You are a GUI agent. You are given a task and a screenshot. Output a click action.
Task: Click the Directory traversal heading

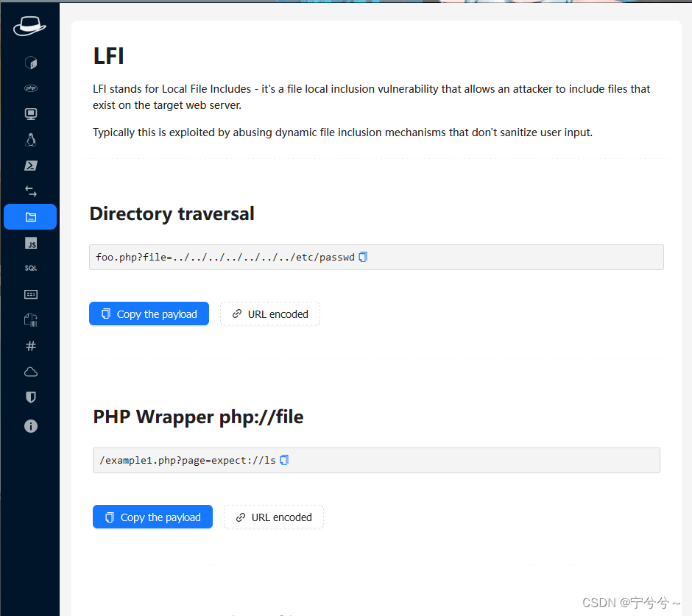coord(172,214)
